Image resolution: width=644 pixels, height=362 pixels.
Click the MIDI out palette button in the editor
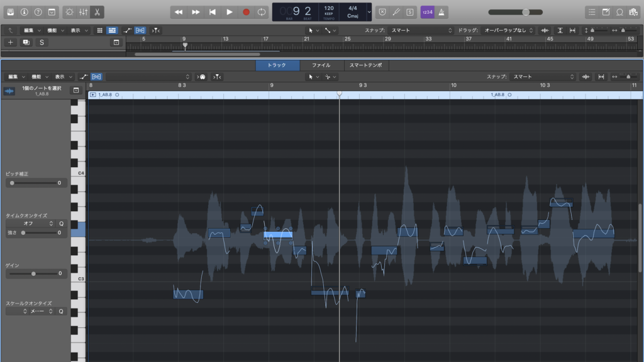click(201, 77)
